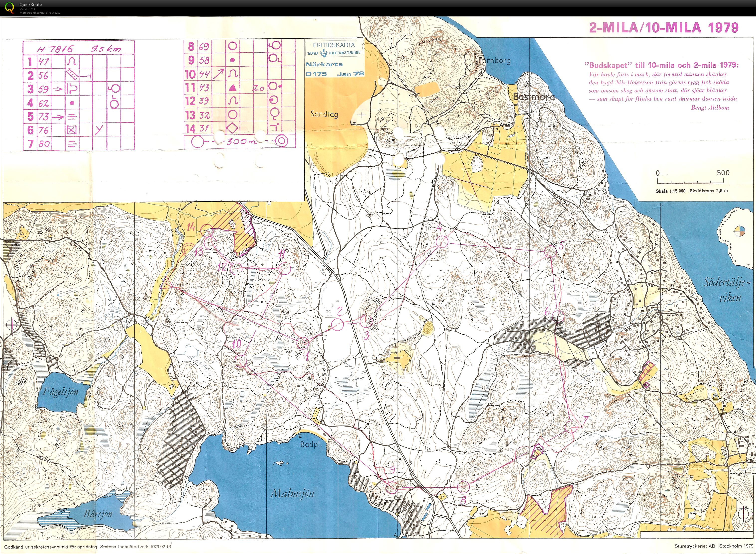Click control code "56" in row 2
This screenshot has height=554, width=756.
tap(44, 75)
